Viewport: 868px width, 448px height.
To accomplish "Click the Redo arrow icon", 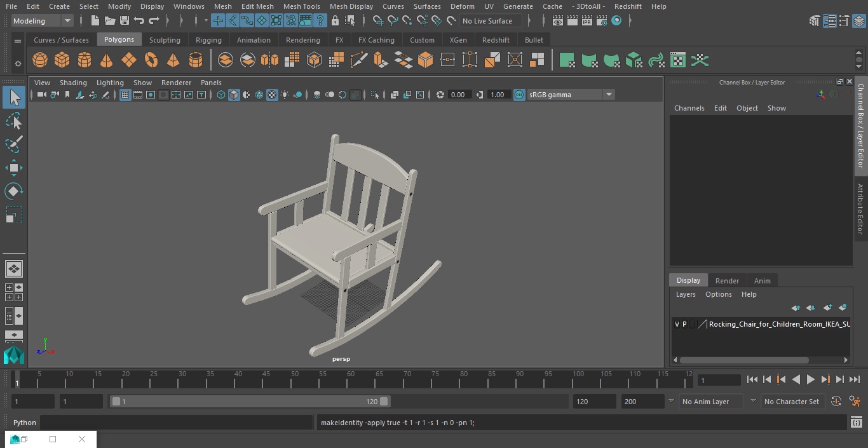I will point(154,21).
